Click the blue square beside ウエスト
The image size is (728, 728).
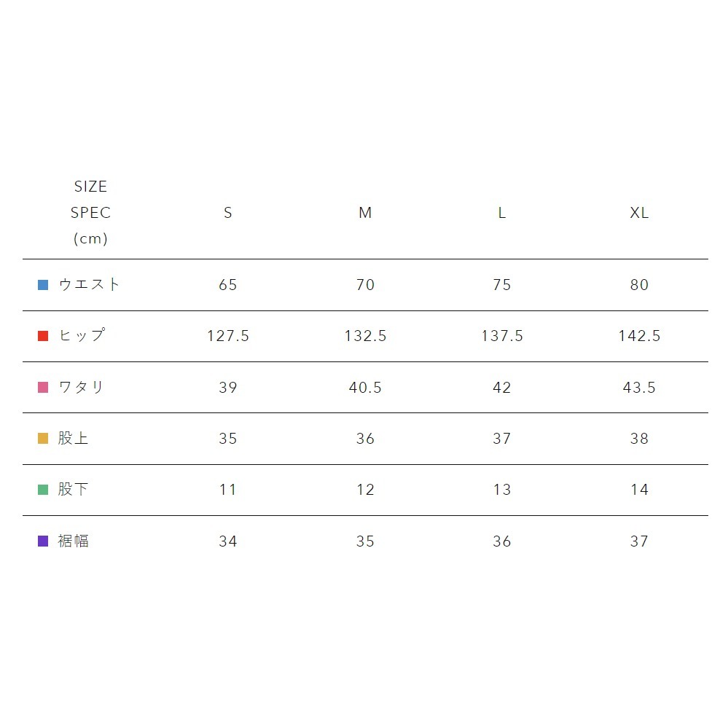[43, 285]
